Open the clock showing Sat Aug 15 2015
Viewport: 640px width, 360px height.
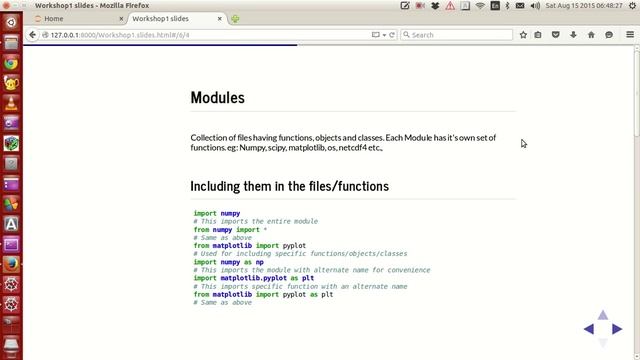pos(584,6)
